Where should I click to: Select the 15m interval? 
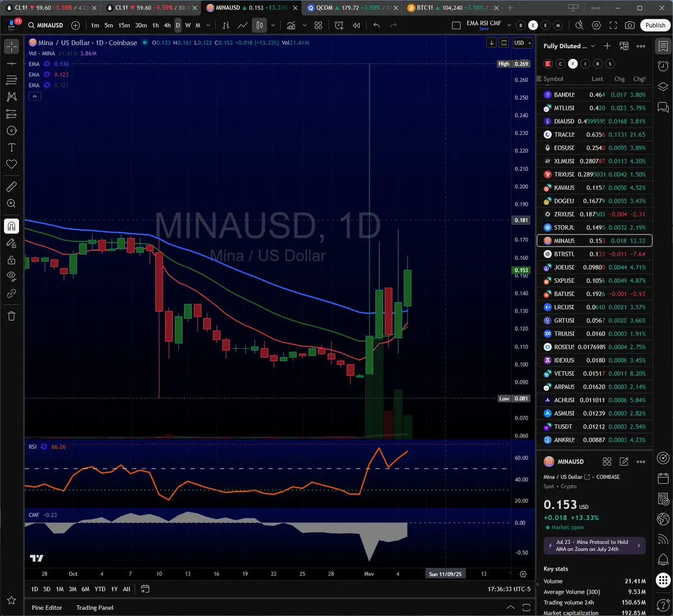tap(124, 25)
